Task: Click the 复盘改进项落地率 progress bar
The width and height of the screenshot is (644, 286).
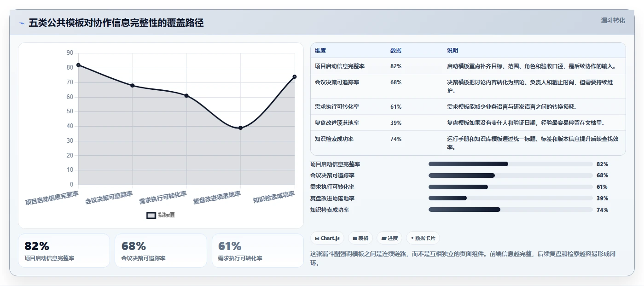Action: coord(511,198)
